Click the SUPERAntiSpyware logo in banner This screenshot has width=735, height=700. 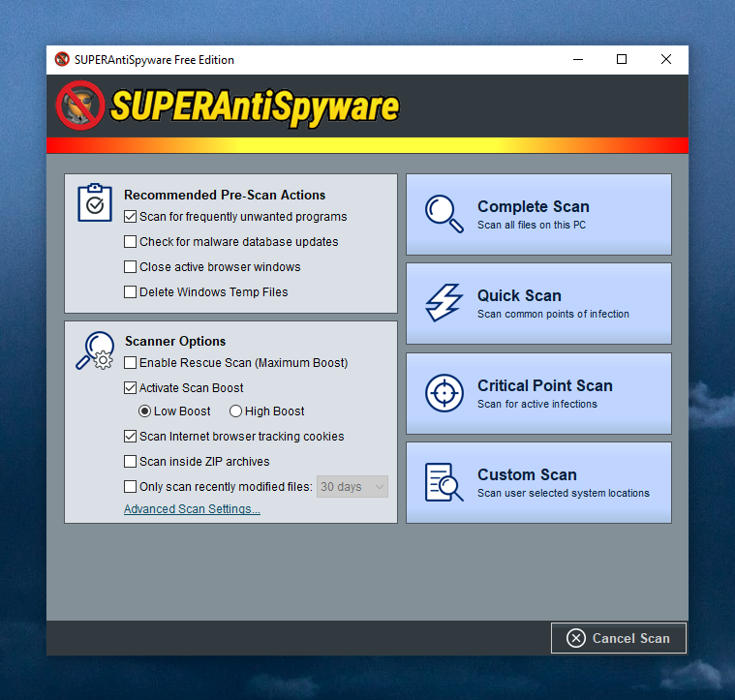[228, 107]
